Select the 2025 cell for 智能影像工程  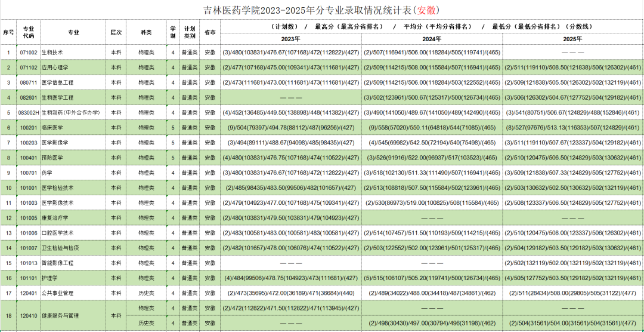tap(573, 263)
